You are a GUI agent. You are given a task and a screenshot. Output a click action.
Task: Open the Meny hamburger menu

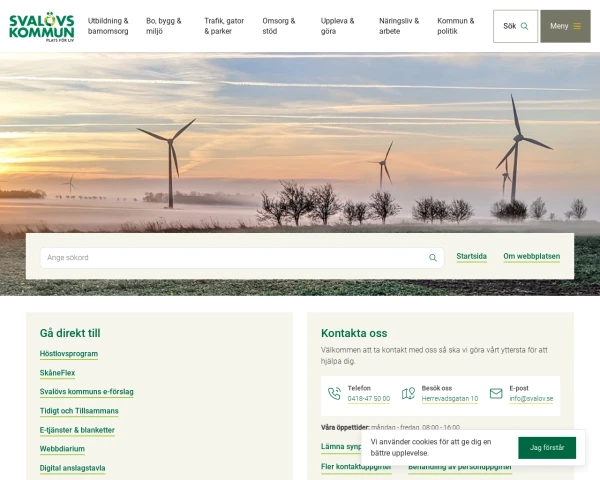point(565,26)
